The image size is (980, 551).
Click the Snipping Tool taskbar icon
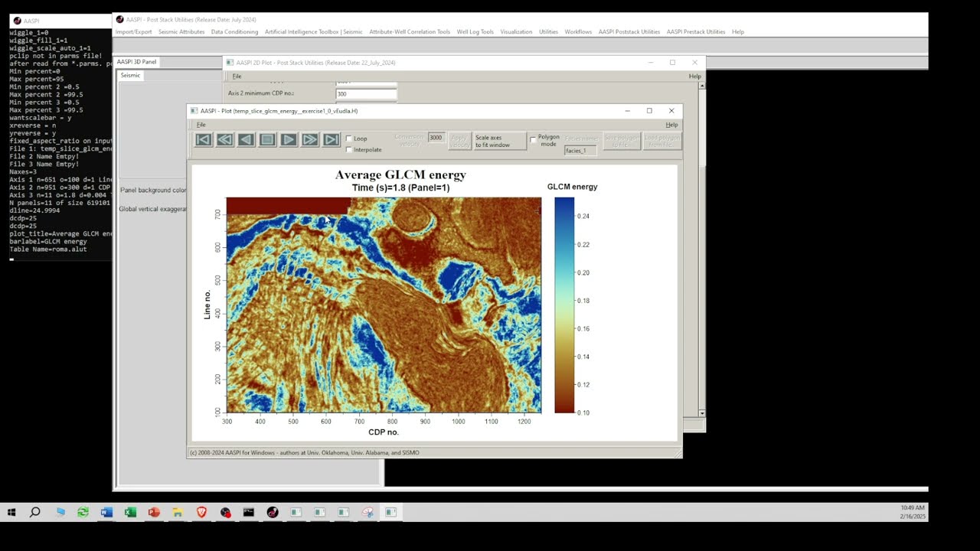[367, 512]
